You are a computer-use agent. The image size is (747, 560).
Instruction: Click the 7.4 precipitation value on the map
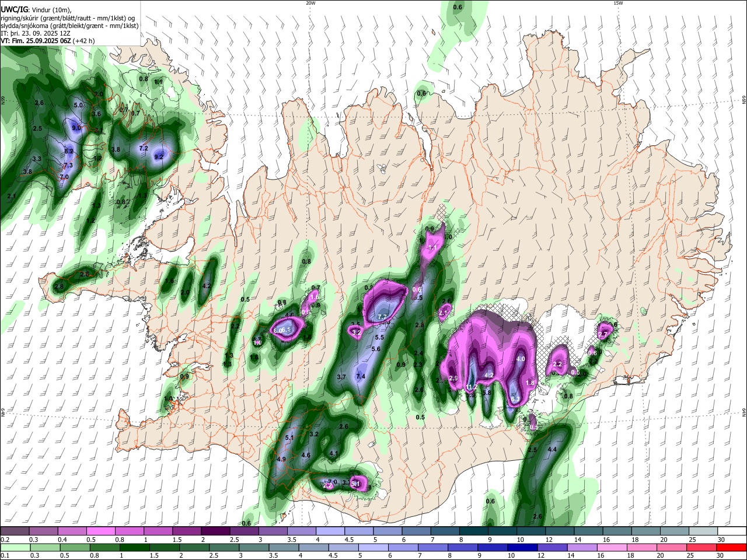tap(361, 376)
